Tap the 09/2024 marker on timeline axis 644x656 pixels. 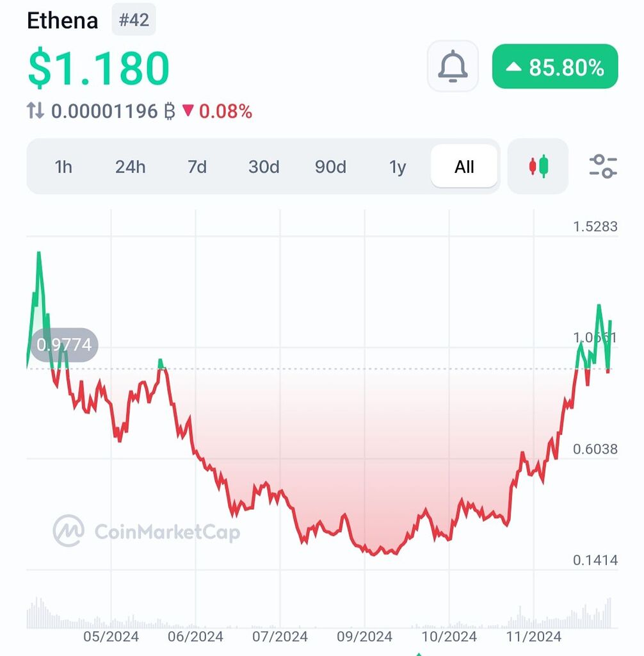point(365,636)
